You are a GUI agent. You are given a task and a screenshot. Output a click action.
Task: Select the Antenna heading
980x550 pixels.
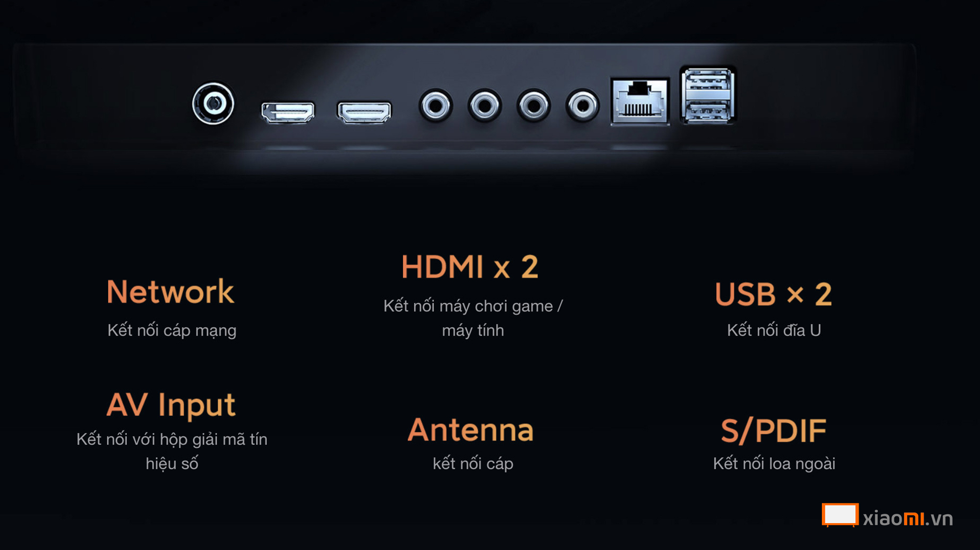tap(470, 430)
